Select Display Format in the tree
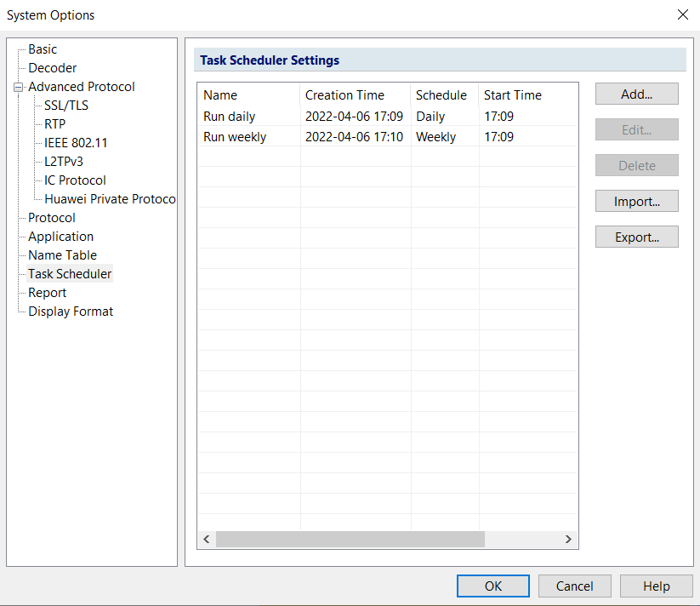Viewport: 700px width, 606px height. pyautogui.click(x=71, y=312)
